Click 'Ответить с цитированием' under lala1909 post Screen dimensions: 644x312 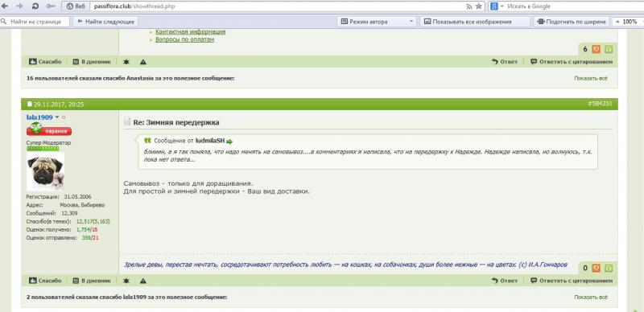click(572, 281)
